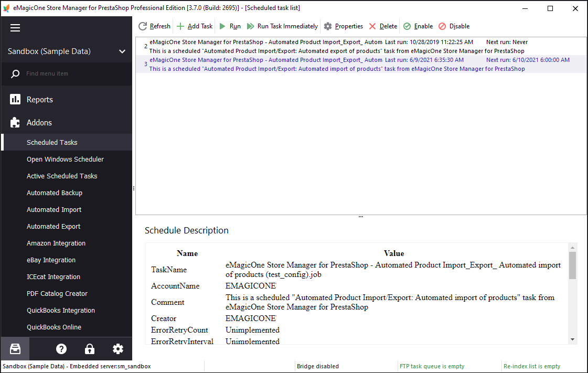Click 'Bridge disabled' in status bar

pos(318,366)
